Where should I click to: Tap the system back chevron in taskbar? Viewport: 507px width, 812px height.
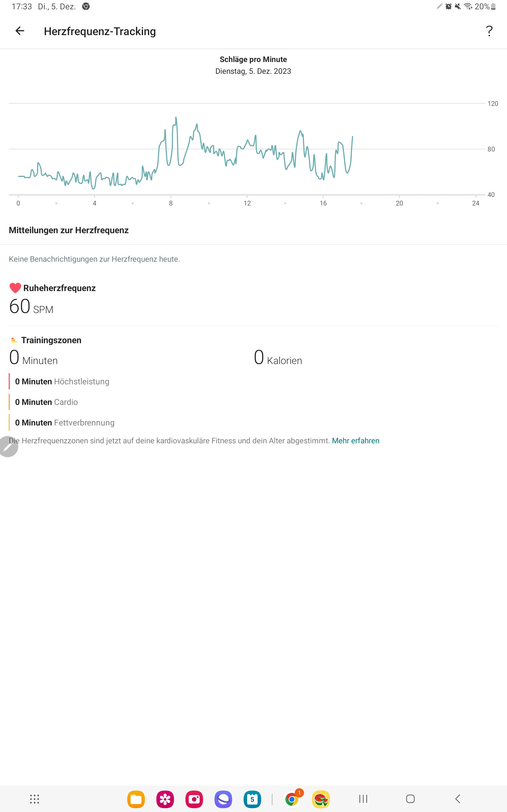[x=458, y=799]
